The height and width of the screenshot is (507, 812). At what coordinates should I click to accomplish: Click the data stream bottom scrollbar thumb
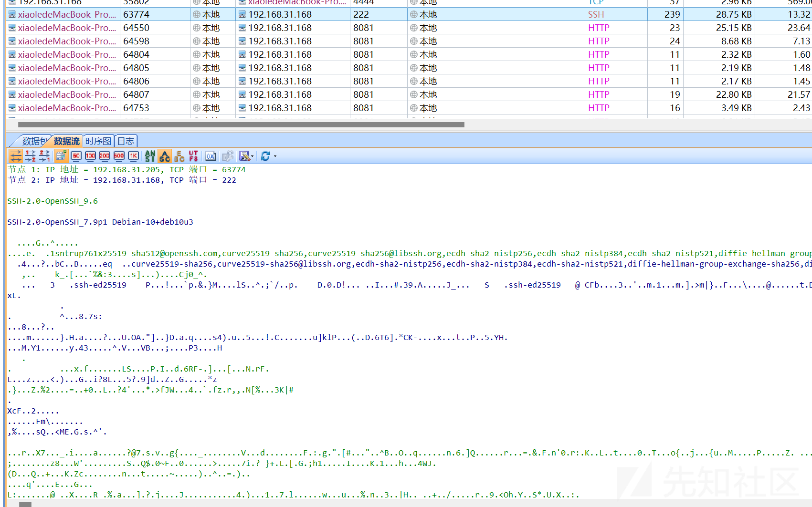pyautogui.click(x=25, y=504)
